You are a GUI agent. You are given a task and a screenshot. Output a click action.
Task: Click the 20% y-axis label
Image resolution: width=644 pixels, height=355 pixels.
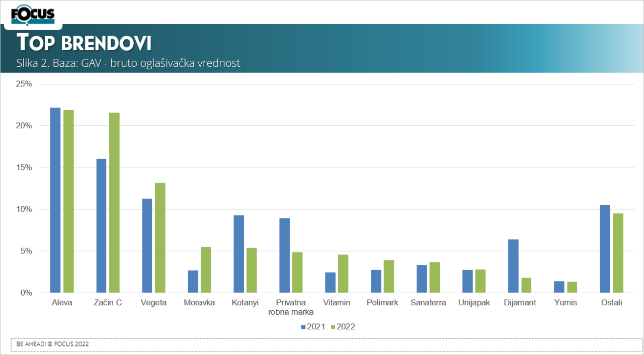[x=24, y=126]
